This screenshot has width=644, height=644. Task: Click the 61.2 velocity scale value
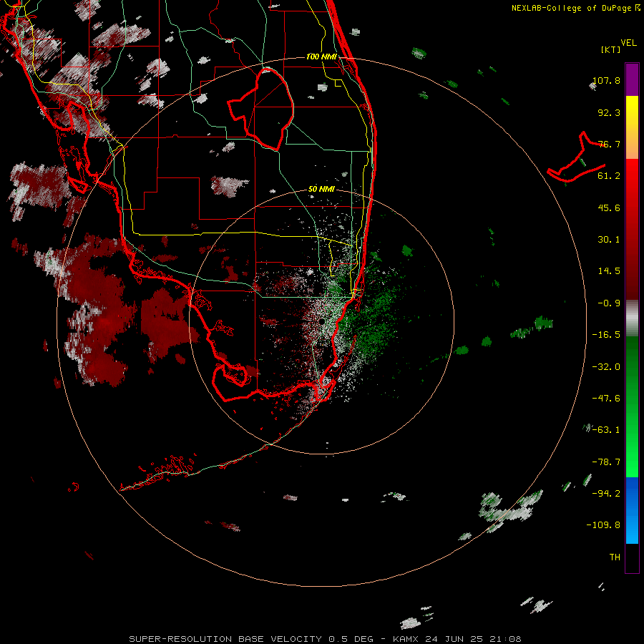tap(609, 176)
